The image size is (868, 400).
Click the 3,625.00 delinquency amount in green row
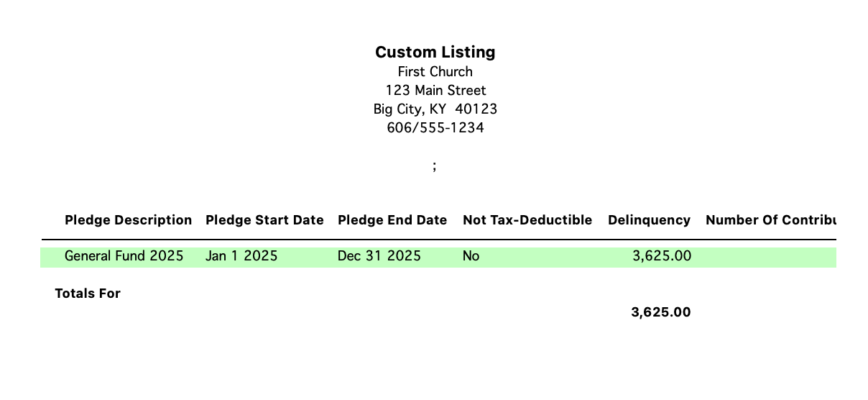click(661, 256)
